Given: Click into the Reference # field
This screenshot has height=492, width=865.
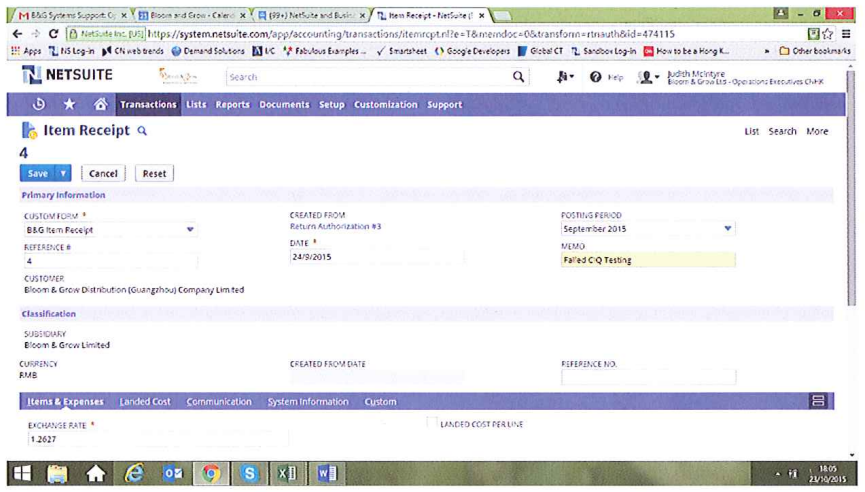Looking at the screenshot, I should click(110, 261).
